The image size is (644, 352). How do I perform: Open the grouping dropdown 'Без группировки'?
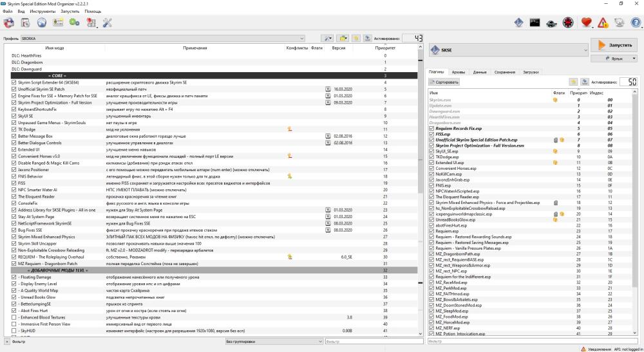point(274,341)
